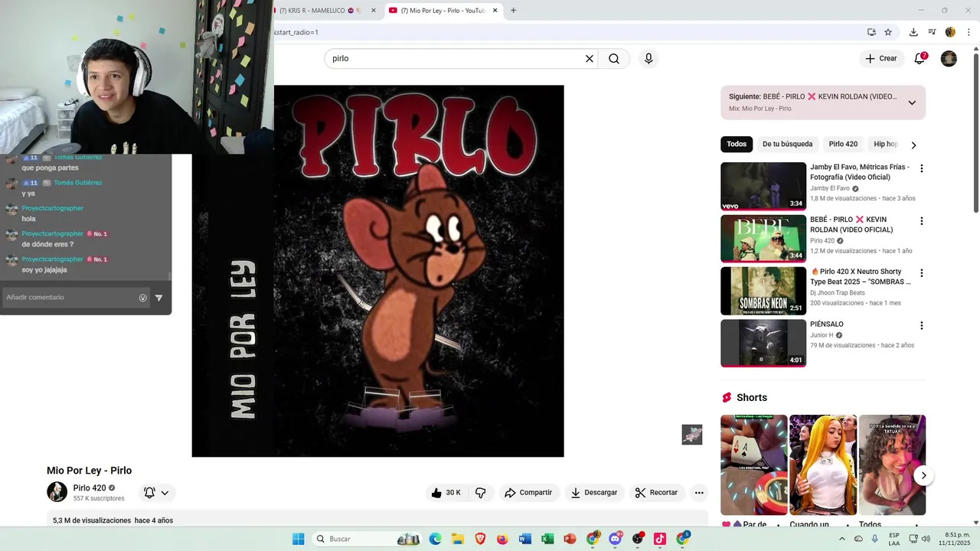Select the 'Todos' filter chip
Image resolution: width=980 pixels, height=551 pixels.
coord(737,144)
